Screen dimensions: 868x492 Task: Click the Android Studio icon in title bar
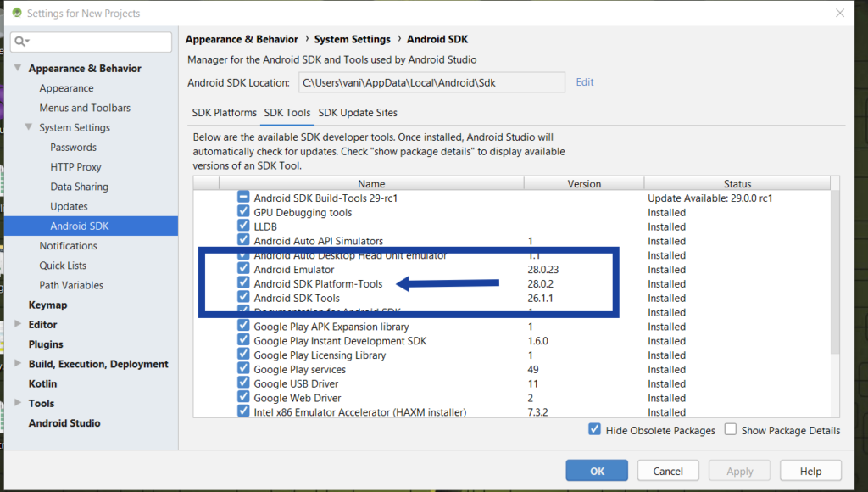point(15,14)
